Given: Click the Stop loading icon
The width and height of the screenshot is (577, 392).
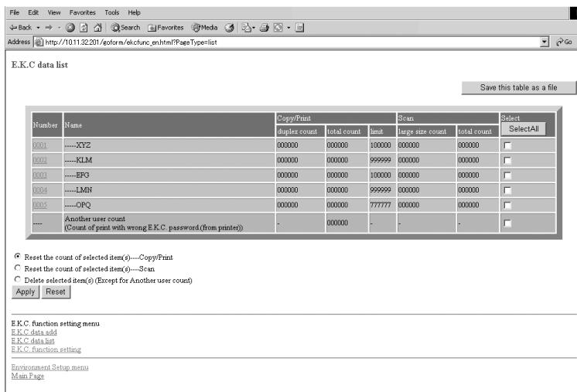Looking at the screenshot, I should (70, 28).
